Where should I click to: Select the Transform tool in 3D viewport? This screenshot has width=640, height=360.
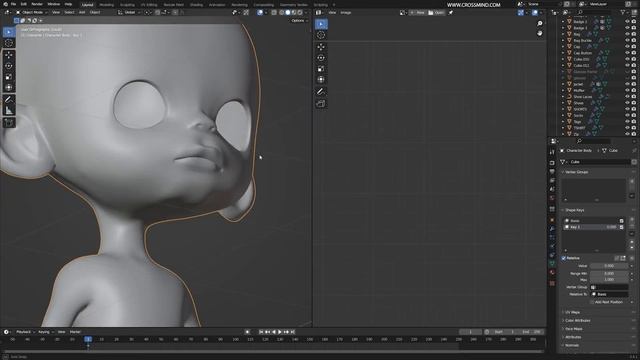click(9, 87)
